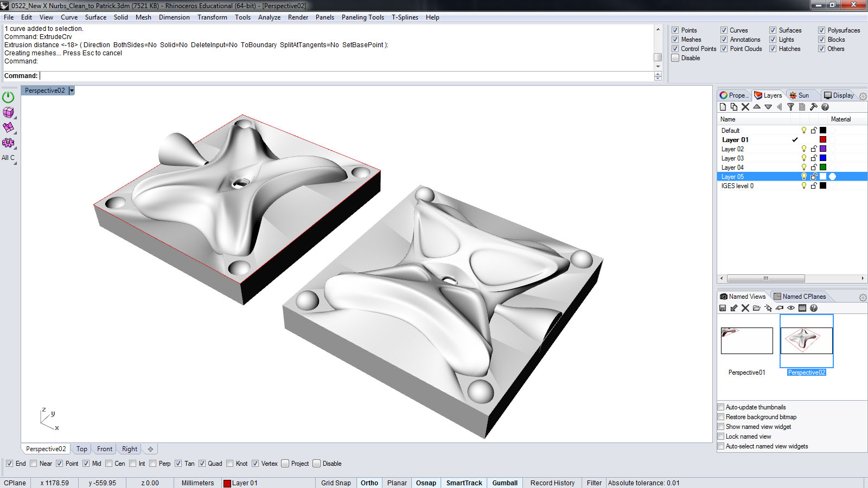This screenshot has height=488, width=868.
Task: Toggle Default layer lightbulb visibility
Action: click(x=804, y=130)
